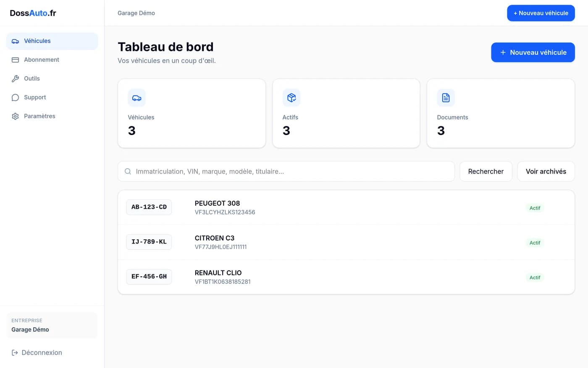Click the Rechercher button

click(x=486, y=172)
